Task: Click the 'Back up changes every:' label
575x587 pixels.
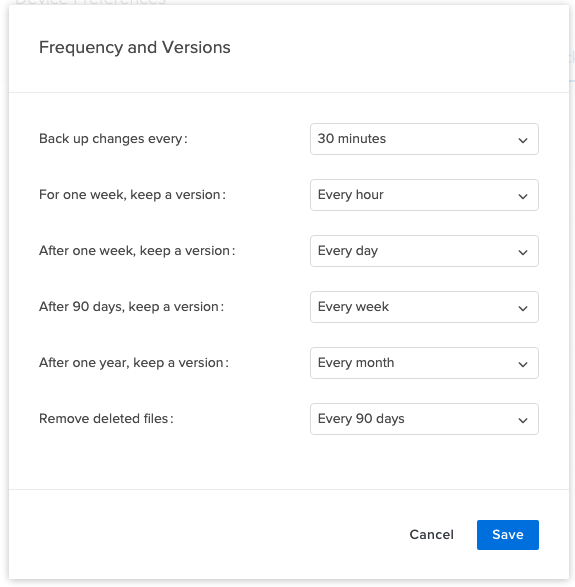Action: point(113,139)
